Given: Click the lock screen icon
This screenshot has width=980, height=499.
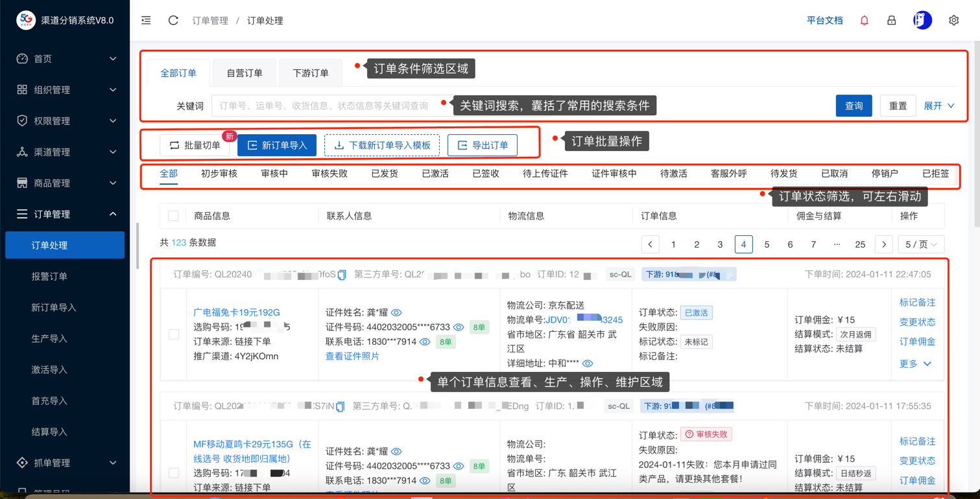Looking at the screenshot, I should pos(891,21).
